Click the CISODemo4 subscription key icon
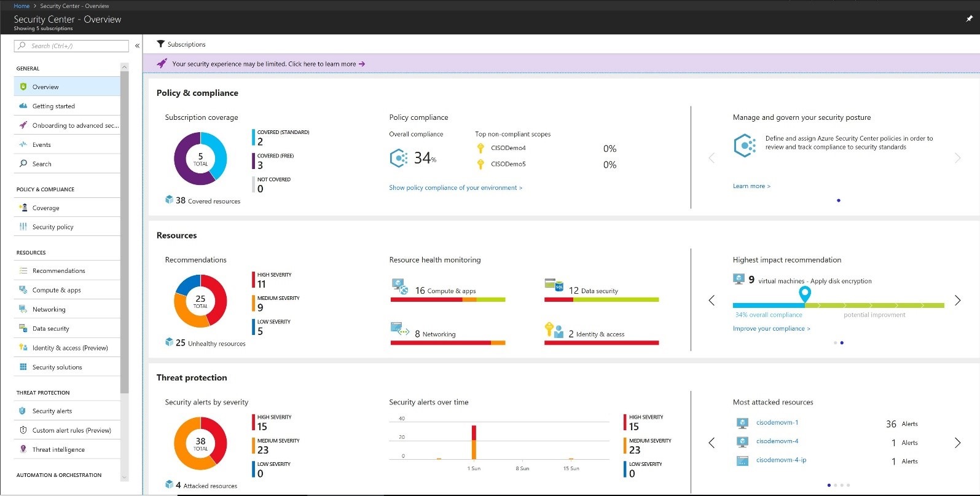 (x=480, y=148)
